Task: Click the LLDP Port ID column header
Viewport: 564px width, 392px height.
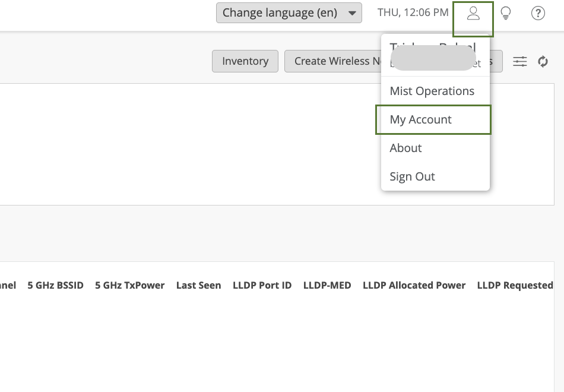Action: tap(262, 285)
